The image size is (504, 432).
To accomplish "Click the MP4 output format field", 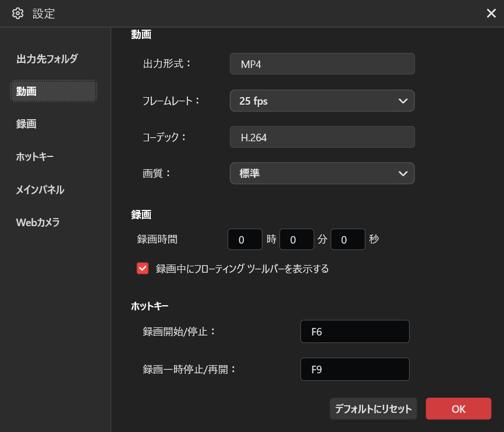I will point(322,63).
